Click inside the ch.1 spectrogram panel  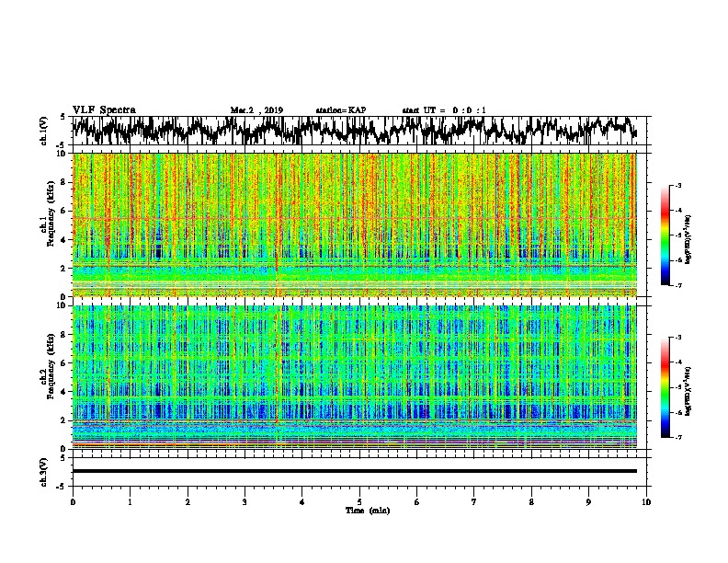tap(354, 224)
